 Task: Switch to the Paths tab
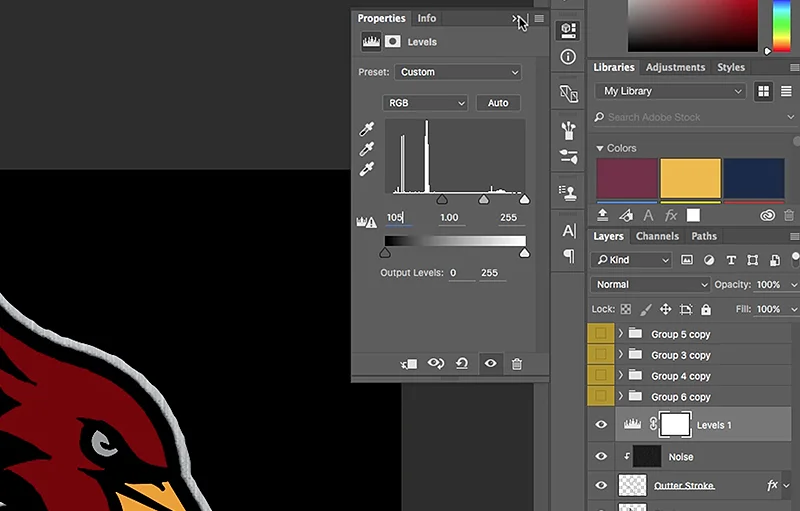pyautogui.click(x=704, y=236)
